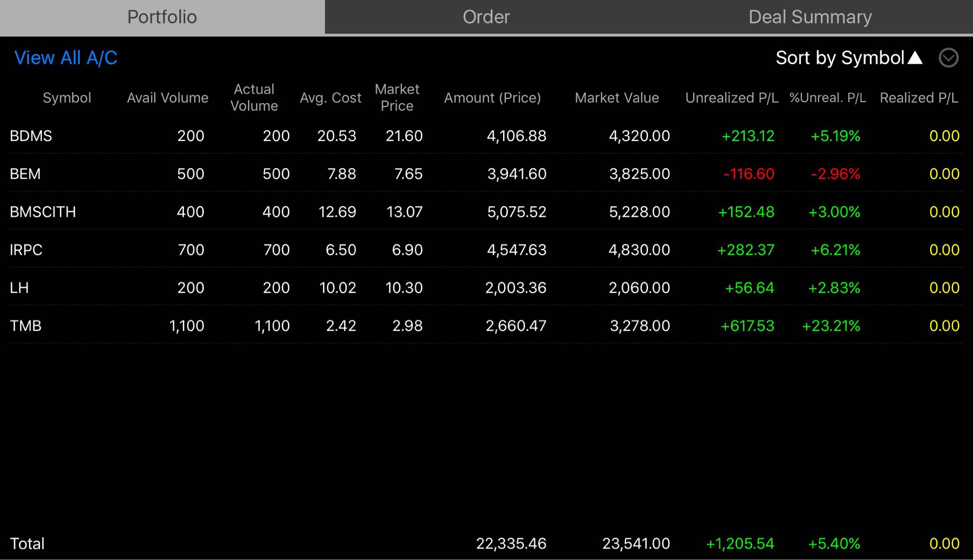Image resolution: width=973 pixels, height=560 pixels.
Task: Choose the LH stock row
Action: pos(19,288)
